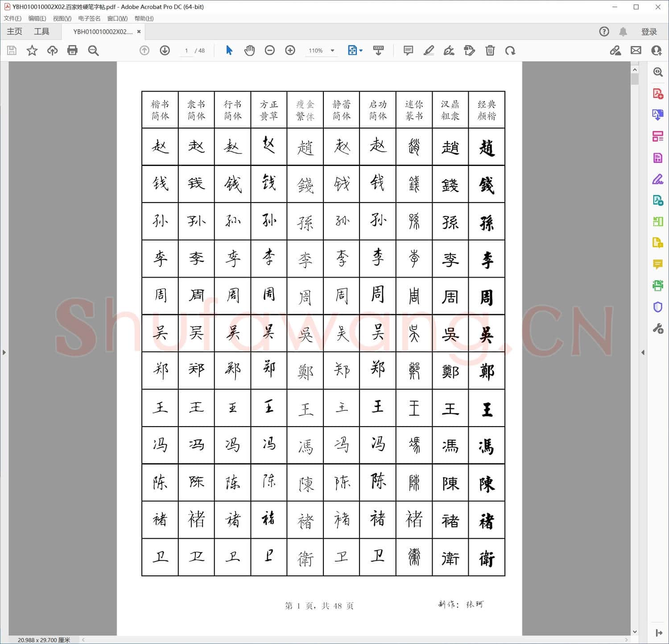
Task: Open the 窗口(W) menu
Action: pyautogui.click(x=117, y=18)
